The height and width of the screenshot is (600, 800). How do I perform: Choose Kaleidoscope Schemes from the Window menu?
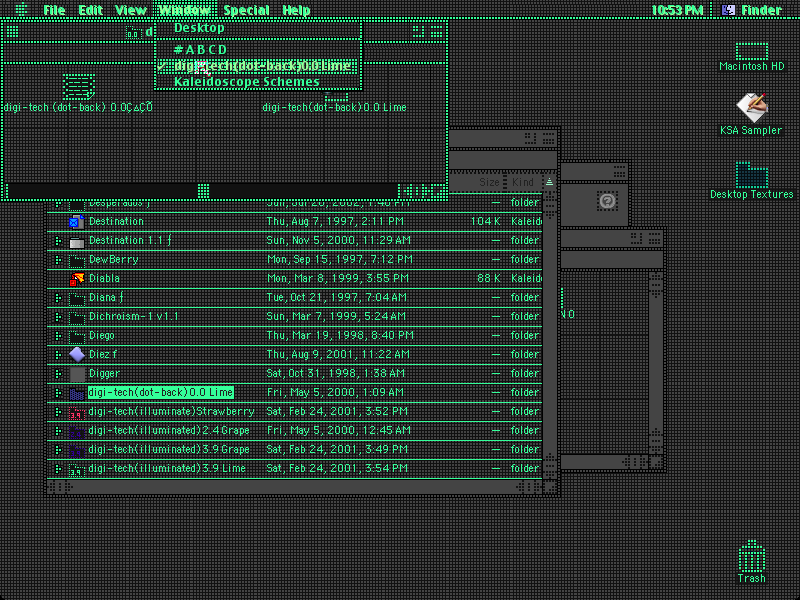click(x=258, y=82)
